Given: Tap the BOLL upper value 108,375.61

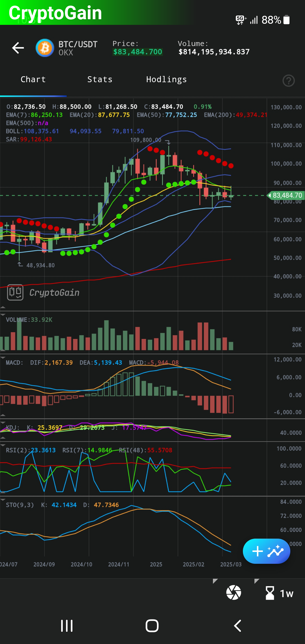Looking at the screenshot, I should tap(41, 131).
